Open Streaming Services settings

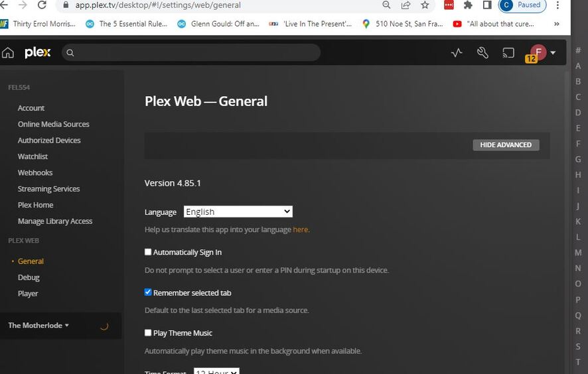(x=48, y=188)
